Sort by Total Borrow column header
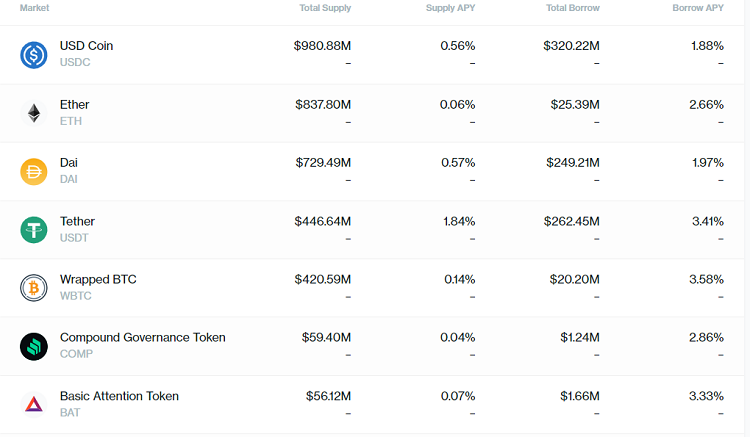 (x=572, y=8)
